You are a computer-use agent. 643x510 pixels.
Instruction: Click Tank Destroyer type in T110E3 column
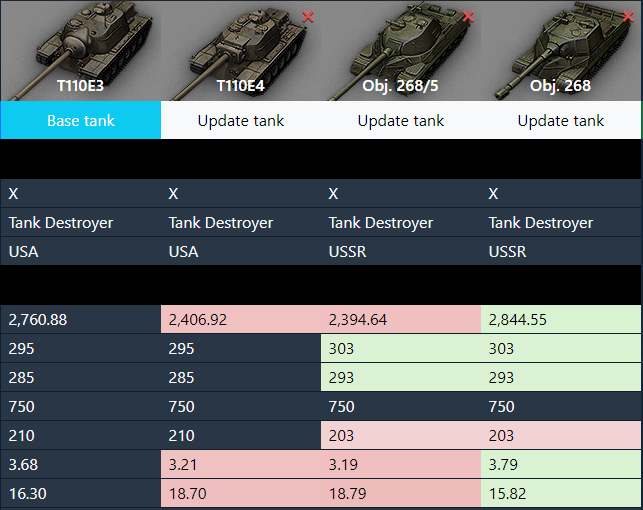(81, 222)
